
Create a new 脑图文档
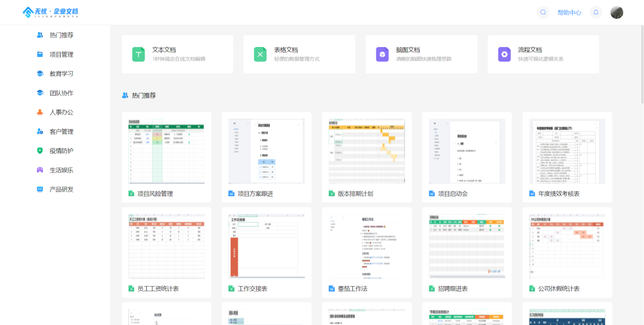pos(421,55)
